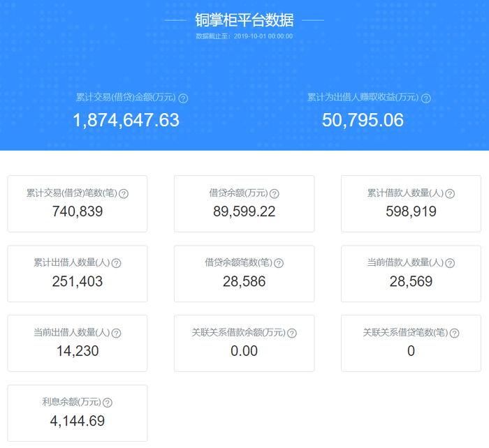Click the label 累计交易(借贷)金额(万元)
This screenshot has width=489, height=448.
pos(126,97)
